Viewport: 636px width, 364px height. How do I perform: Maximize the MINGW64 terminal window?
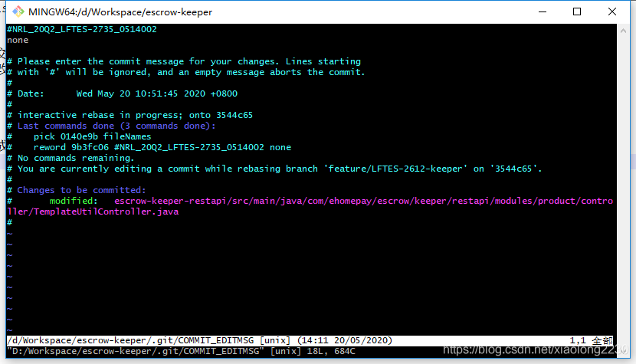tap(577, 11)
